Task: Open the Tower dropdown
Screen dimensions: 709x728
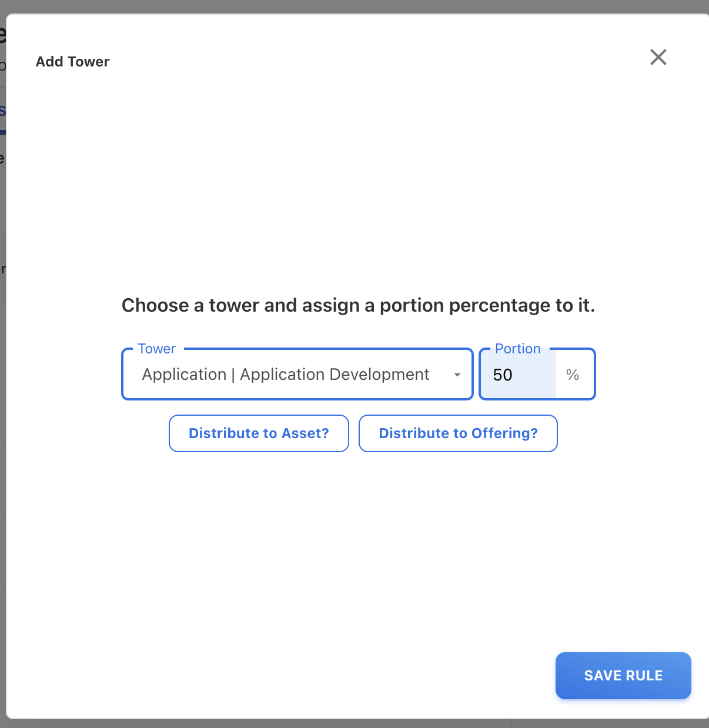Action: [297, 375]
